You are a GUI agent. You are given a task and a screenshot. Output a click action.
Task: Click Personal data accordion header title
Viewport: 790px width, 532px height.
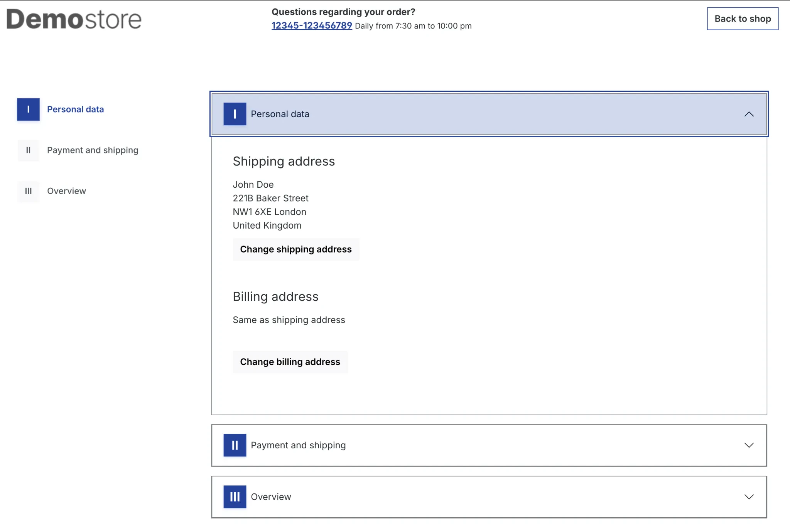click(x=280, y=114)
